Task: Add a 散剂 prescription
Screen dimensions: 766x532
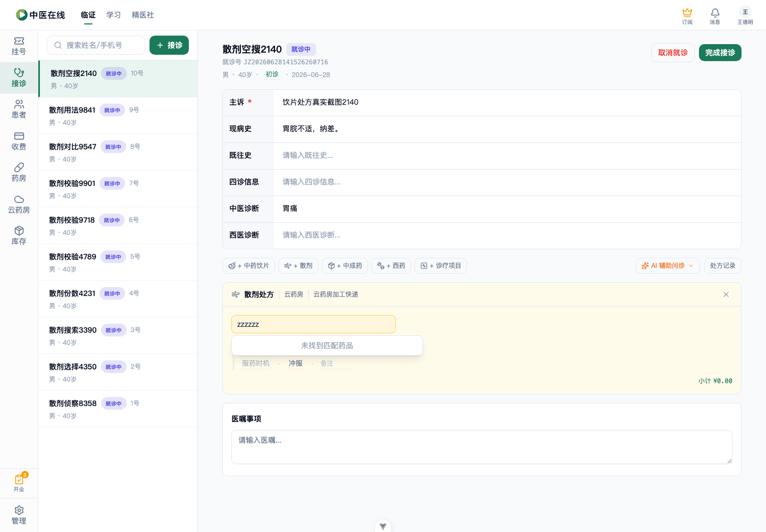Action: [x=298, y=266]
